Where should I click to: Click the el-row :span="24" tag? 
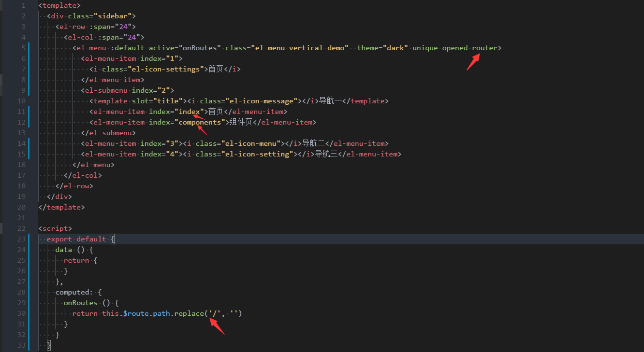coord(96,27)
